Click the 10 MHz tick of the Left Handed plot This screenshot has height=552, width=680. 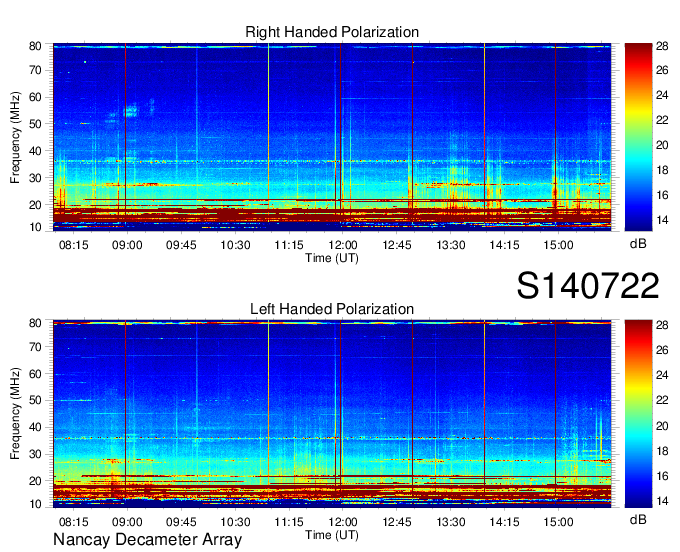35,504
